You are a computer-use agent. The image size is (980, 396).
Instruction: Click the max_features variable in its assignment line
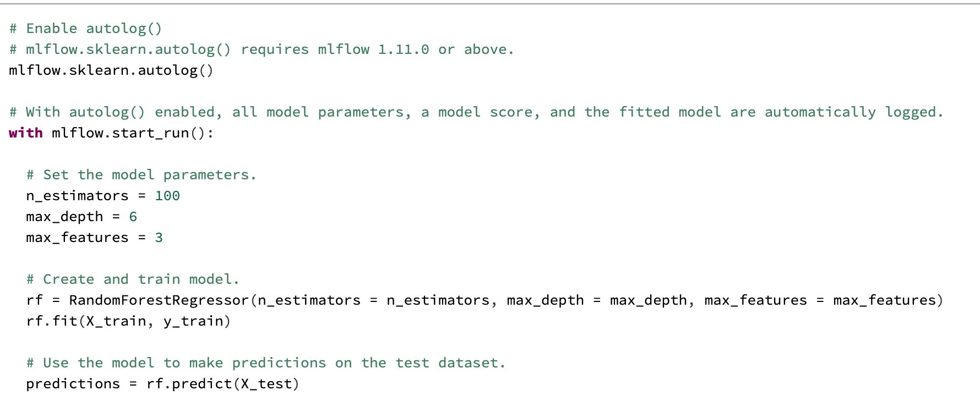click(x=77, y=238)
